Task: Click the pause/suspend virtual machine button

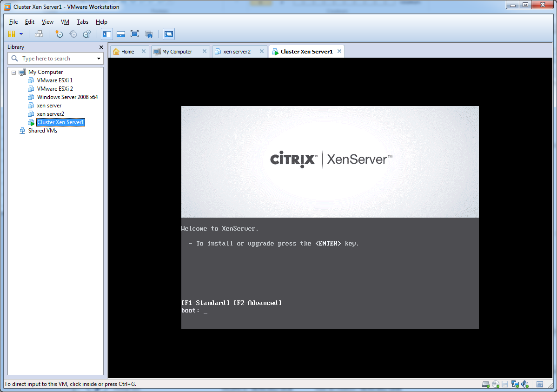Action: (x=12, y=34)
